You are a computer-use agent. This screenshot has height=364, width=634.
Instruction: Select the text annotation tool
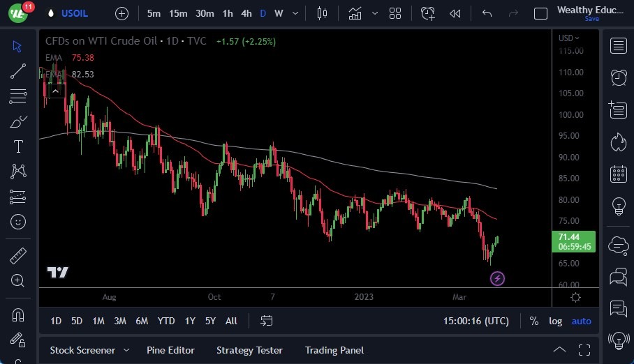click(18, 146)
